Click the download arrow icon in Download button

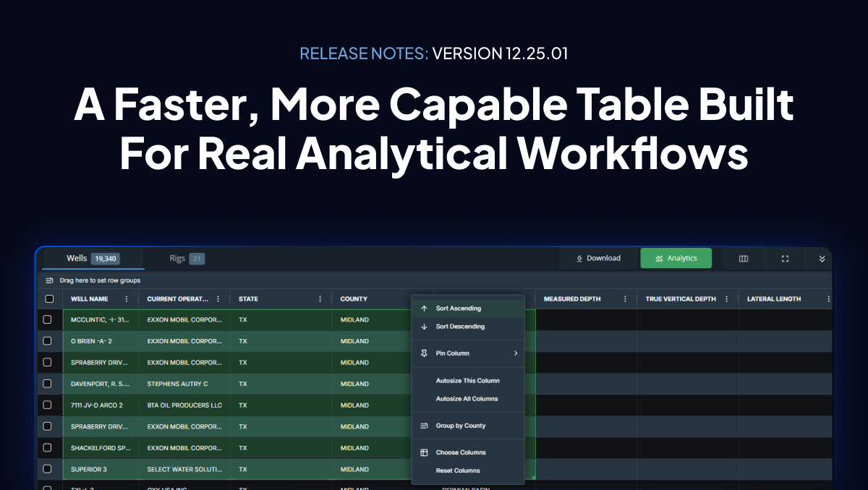point(579,258)
